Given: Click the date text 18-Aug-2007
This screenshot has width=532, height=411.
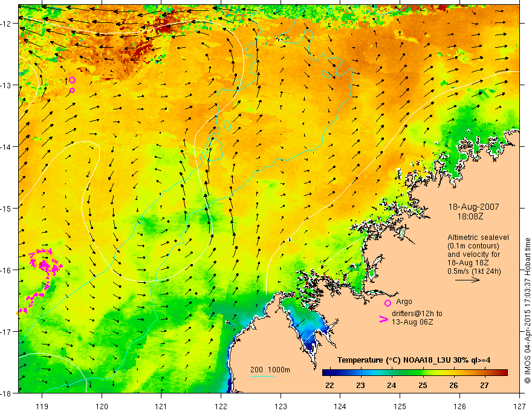Looking at the screenshot, I should pos(473,207).
